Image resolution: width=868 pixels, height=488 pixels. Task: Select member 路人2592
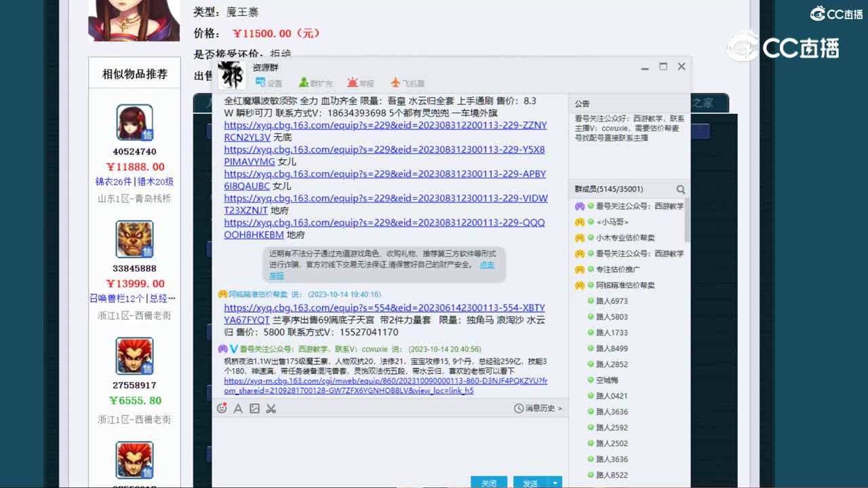(612, 428)
